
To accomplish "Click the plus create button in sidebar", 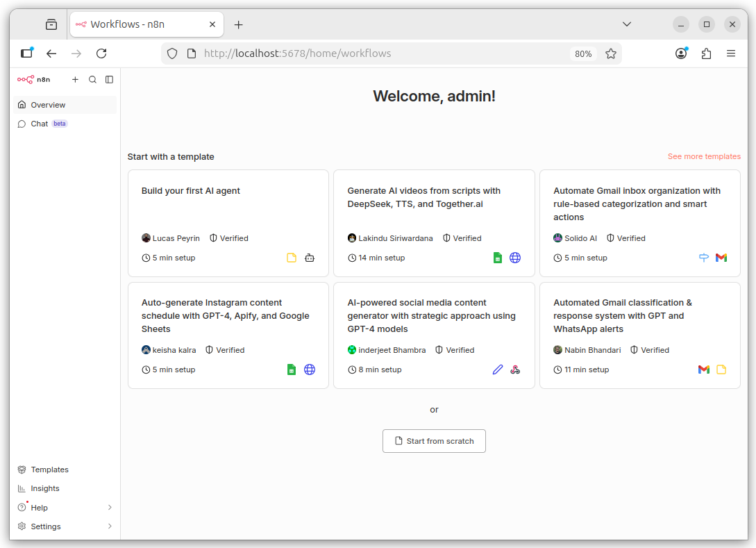I will coord(75,80).
